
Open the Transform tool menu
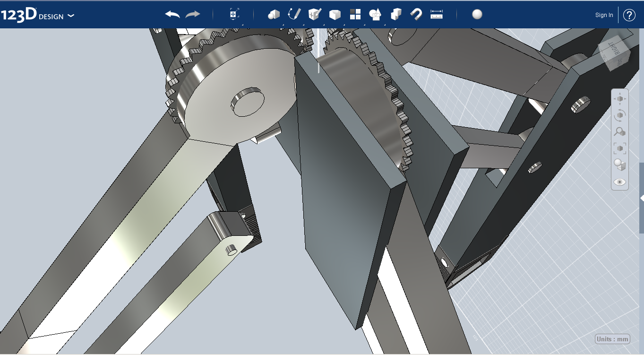click(x=234, y=15)
